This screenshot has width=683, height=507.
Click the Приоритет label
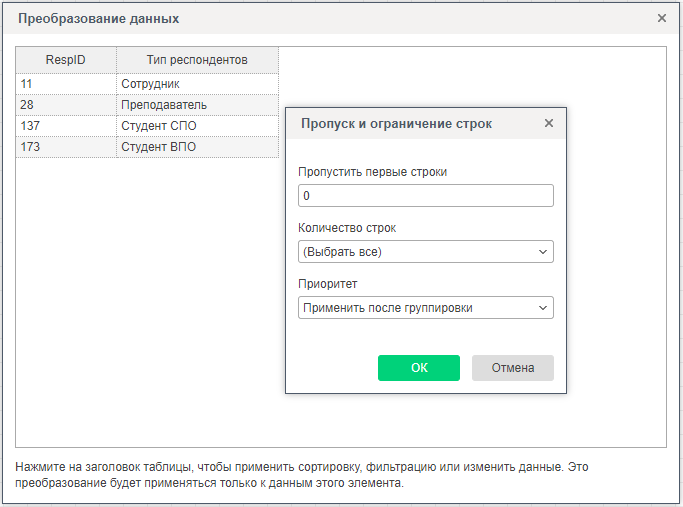coord(327,284)
